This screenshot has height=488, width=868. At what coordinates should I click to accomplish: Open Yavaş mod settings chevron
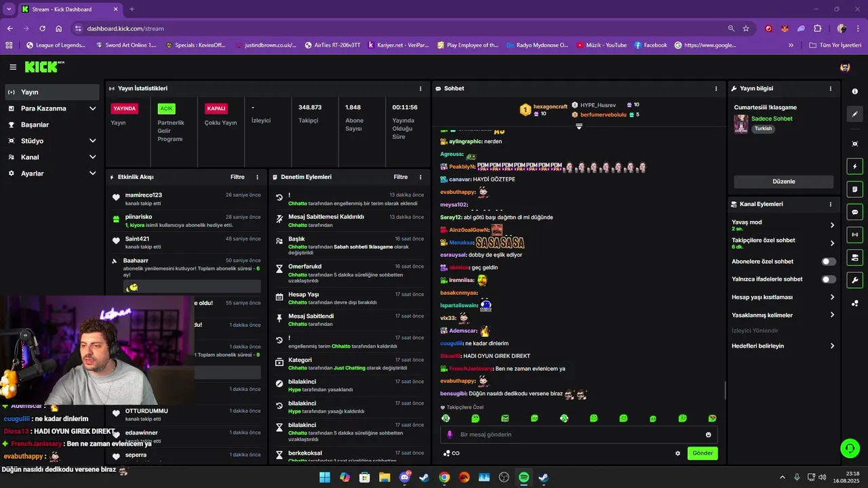click(x=832, y=225)
